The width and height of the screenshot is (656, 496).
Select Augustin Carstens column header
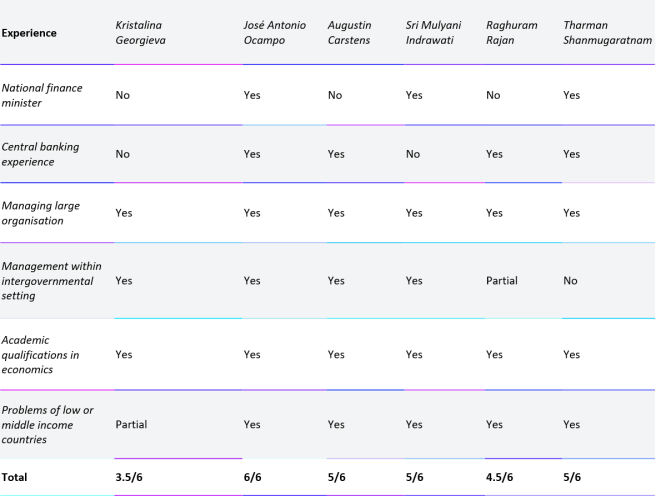(x=350, y=33)
